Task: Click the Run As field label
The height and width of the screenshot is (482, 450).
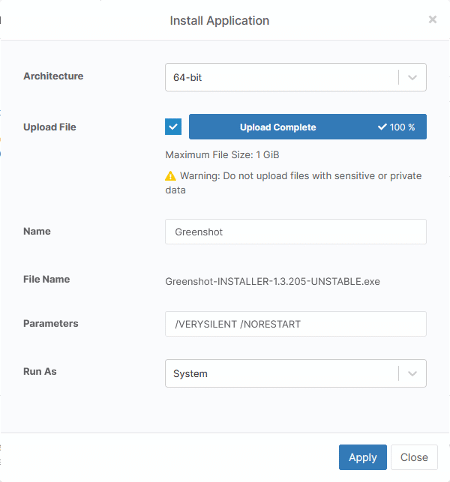Action: coord(40,371)
